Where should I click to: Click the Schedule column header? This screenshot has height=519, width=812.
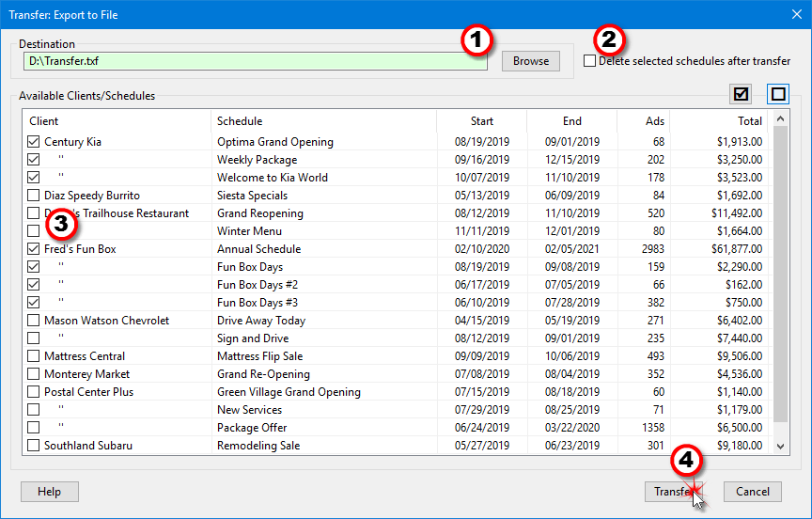point(324,121)
